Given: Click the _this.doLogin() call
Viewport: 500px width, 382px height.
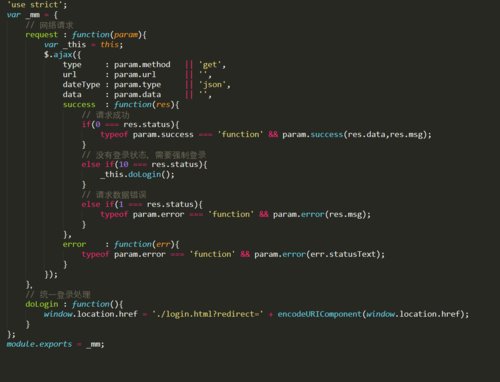Looking at the screenshot, I should point(137,175).
